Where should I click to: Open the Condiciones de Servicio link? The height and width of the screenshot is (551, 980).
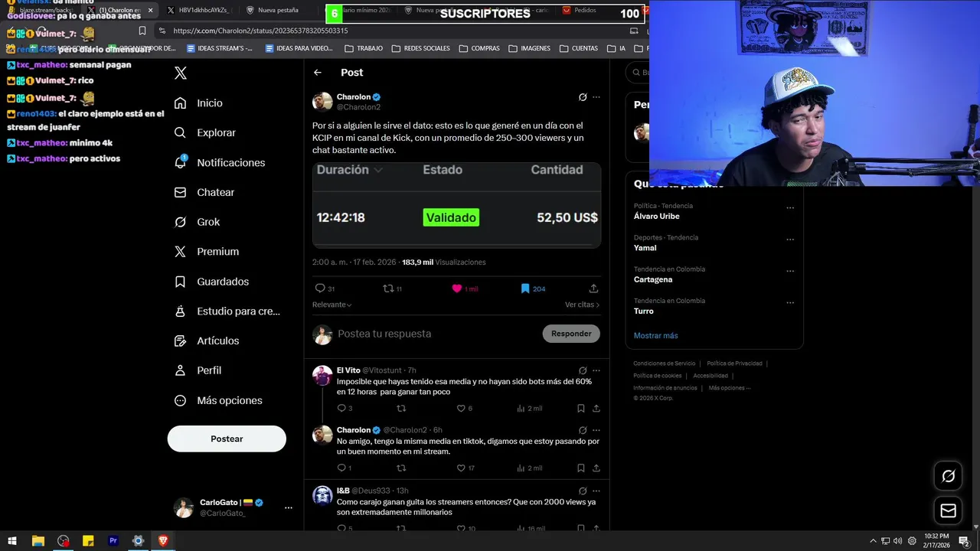pyautogui.click(x=665, y=364)
